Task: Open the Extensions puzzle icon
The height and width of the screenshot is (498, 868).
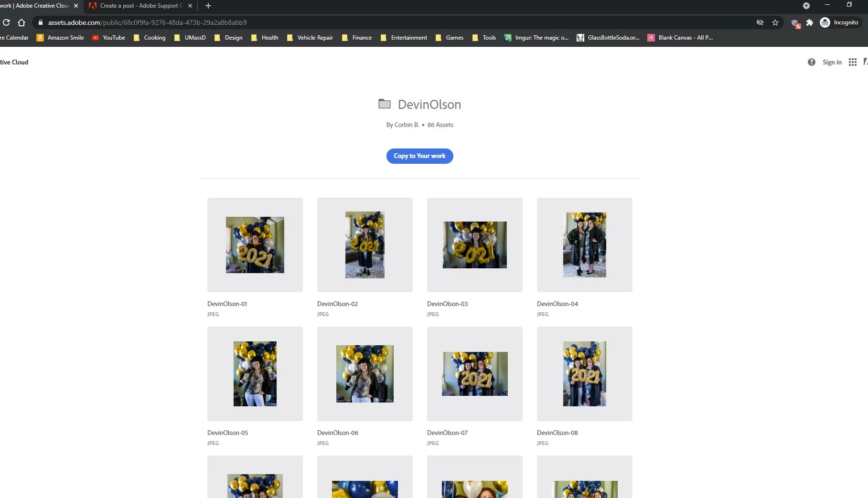Action: point(810,22)
